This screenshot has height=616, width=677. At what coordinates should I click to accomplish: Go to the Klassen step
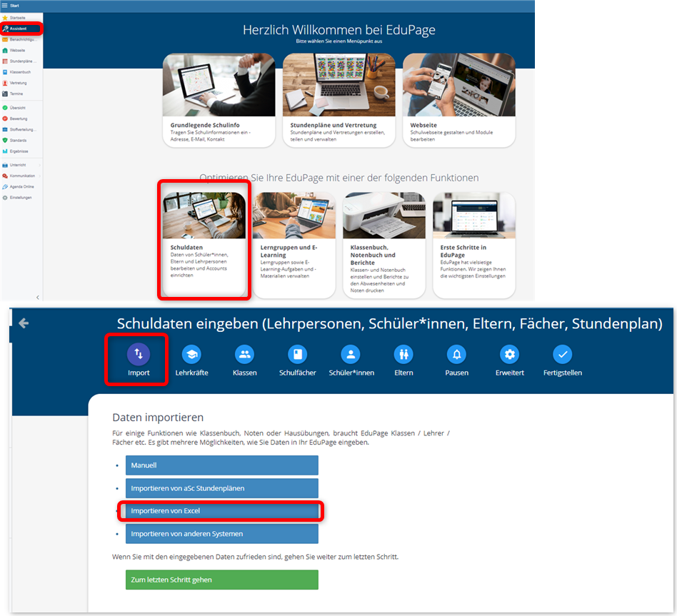(x=244, y=360)
